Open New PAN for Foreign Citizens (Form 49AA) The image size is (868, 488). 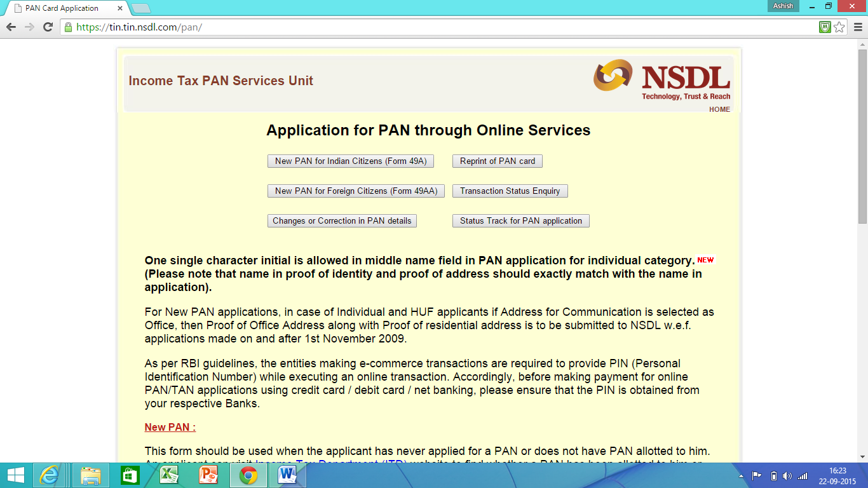[356, 191]
